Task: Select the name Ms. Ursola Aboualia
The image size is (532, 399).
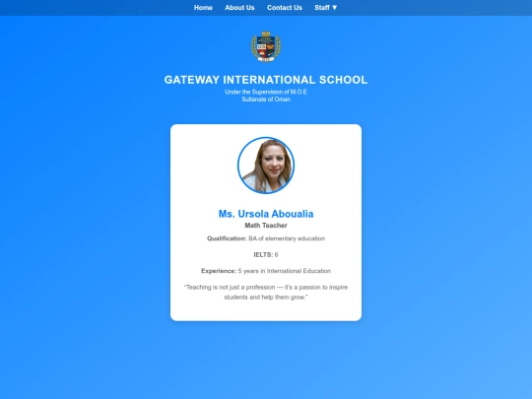Action: click(266, 214)
